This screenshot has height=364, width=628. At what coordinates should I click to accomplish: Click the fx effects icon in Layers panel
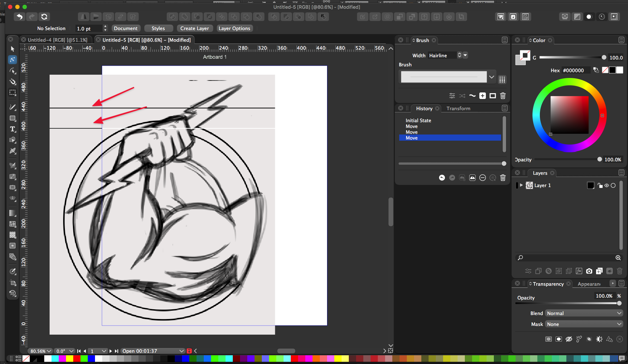[x=579, y=271]
